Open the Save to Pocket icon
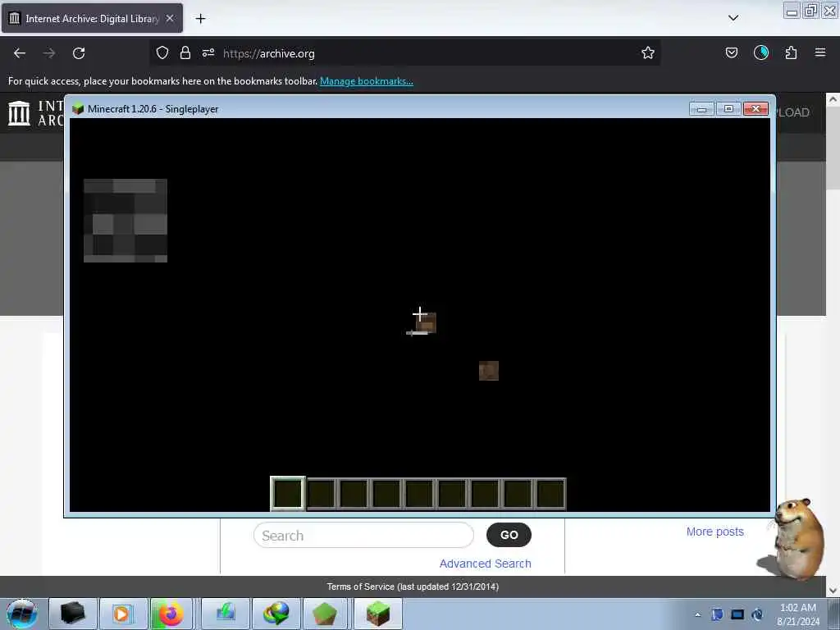 tap(732, 52)
